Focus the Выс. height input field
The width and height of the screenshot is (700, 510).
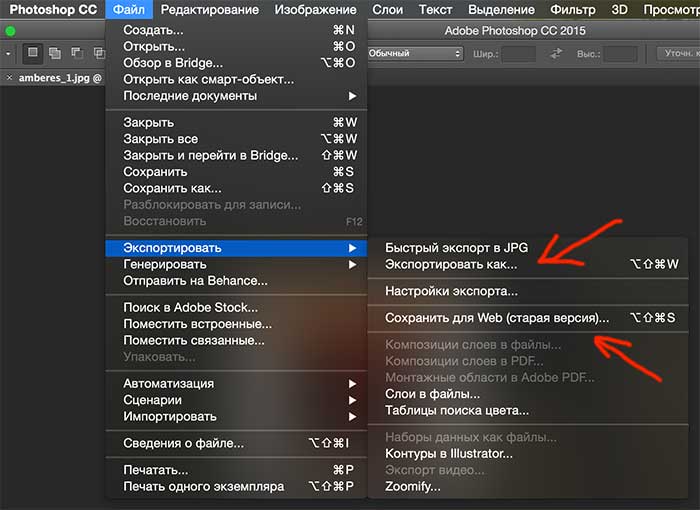click(621, 54)
